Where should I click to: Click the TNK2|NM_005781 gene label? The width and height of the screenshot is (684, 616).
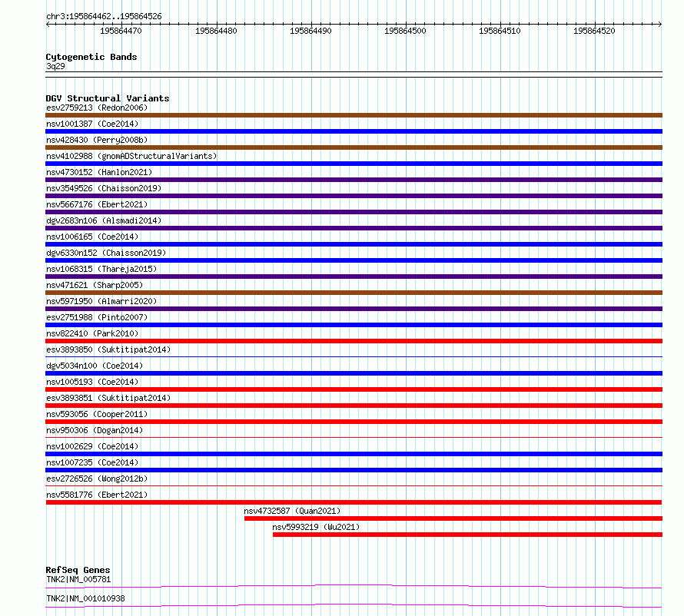[x=78, y=579]
